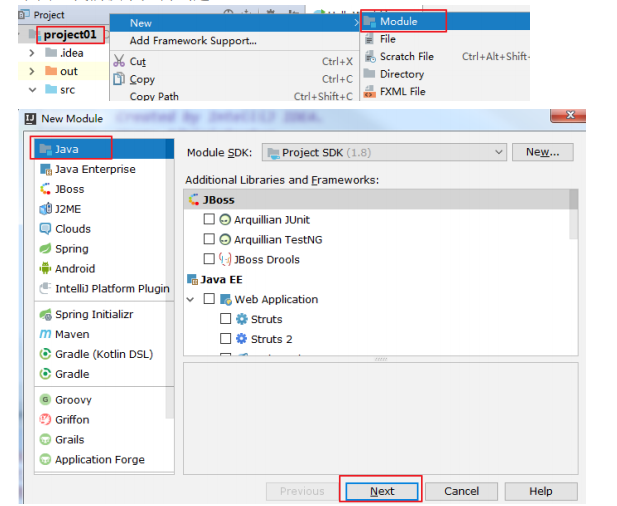Open the Module SDK dropdown

384,152
